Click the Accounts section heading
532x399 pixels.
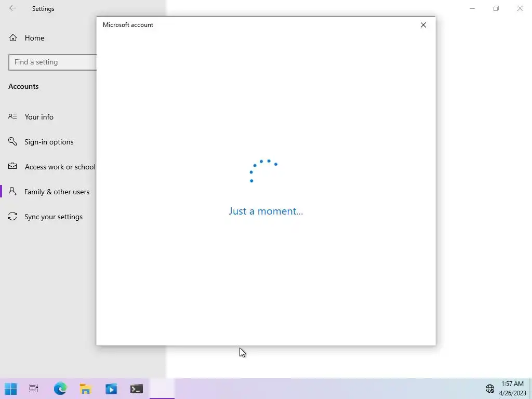pyautogui.click(x=23, y=87)
